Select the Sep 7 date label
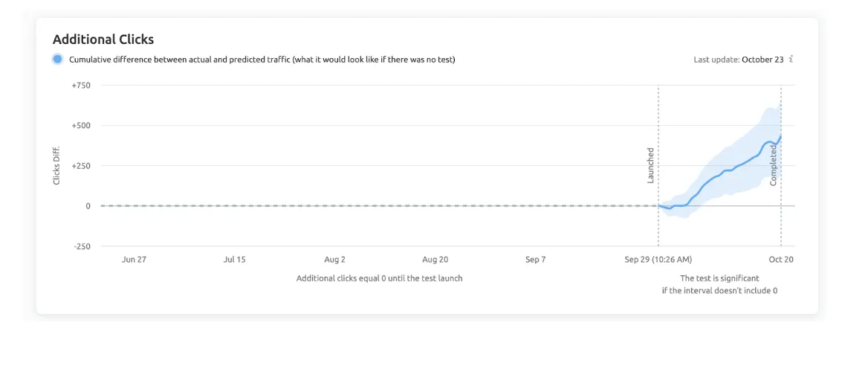 coord(535,260)
